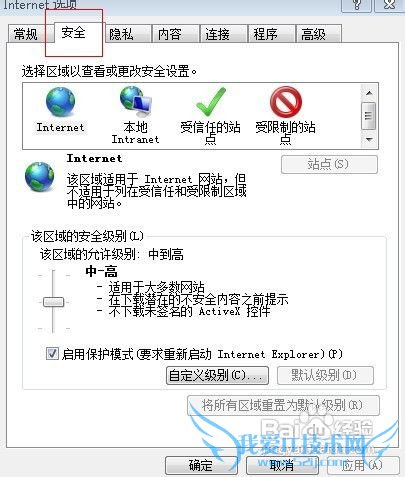The height and width of the screenshot is (477, 405).
Task: Open 自定义级别(C)... settings
Action: click(x=217, y=376)
